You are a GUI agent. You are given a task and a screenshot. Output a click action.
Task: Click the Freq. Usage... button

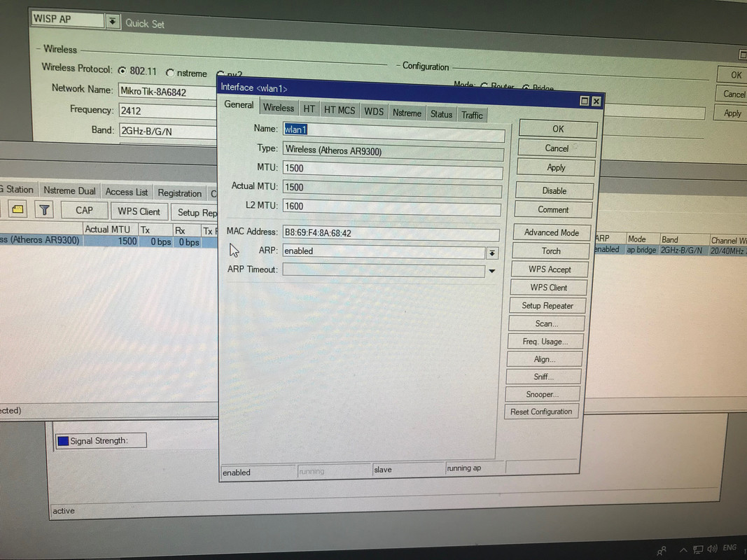coord(545,342)
